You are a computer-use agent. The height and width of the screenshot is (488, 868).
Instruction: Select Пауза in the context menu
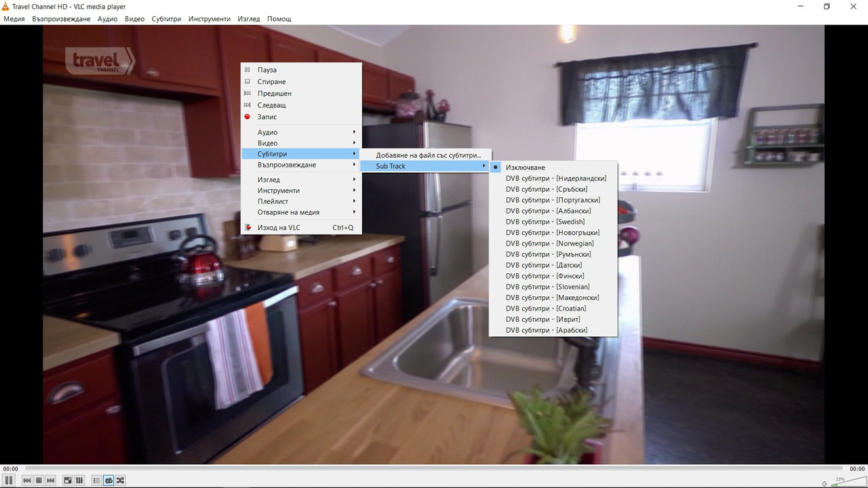301,70
